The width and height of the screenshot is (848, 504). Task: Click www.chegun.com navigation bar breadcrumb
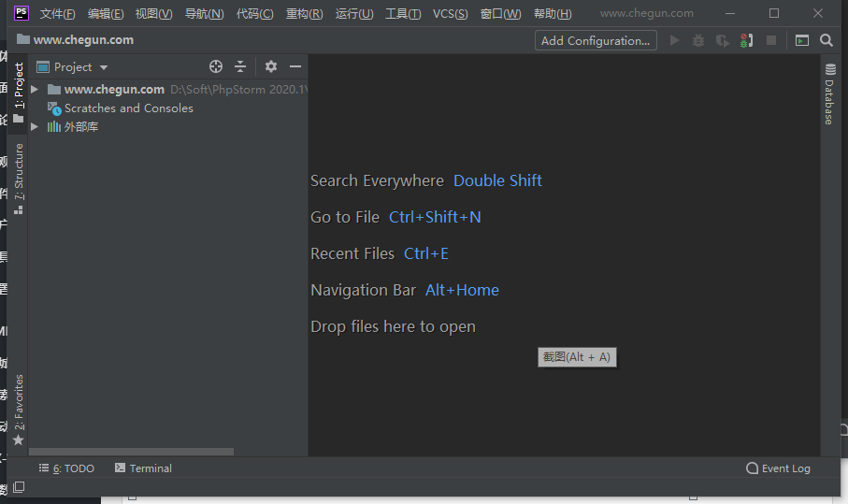(75, 39)
